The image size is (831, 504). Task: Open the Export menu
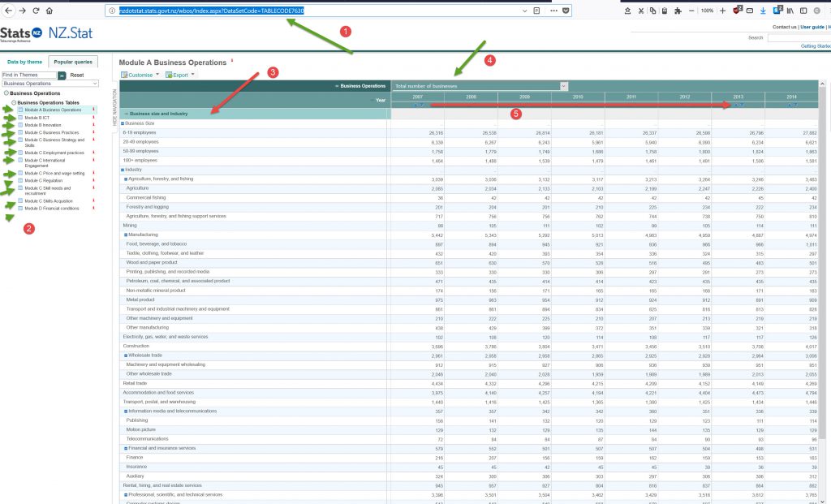(179, 75)
